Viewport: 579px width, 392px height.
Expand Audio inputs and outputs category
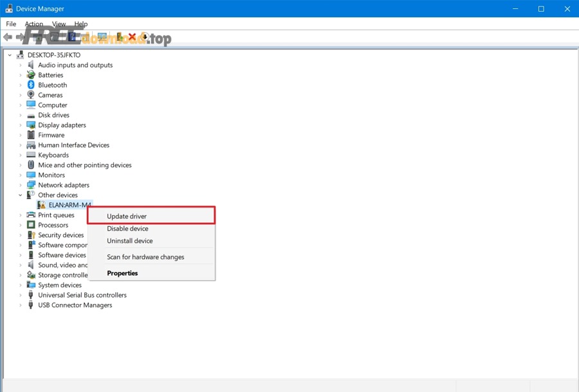pos(21,65)
